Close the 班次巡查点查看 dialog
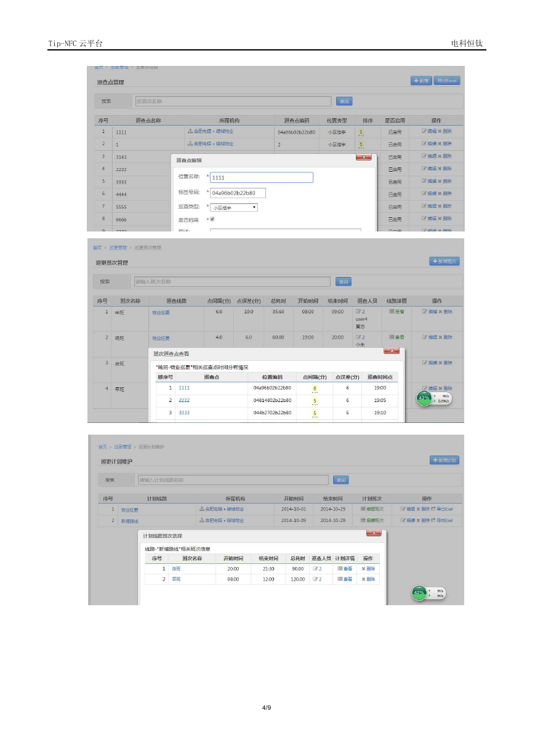Screen dimensions: 535x756 392,351
